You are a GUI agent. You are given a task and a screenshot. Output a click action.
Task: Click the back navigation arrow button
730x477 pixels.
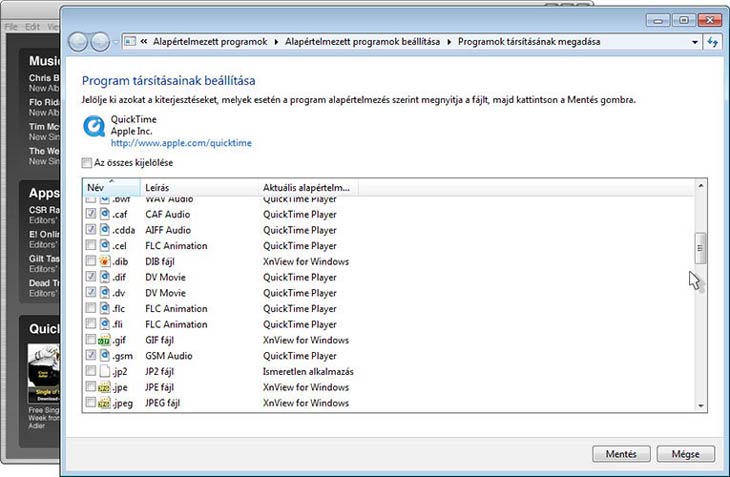point(78,42)
